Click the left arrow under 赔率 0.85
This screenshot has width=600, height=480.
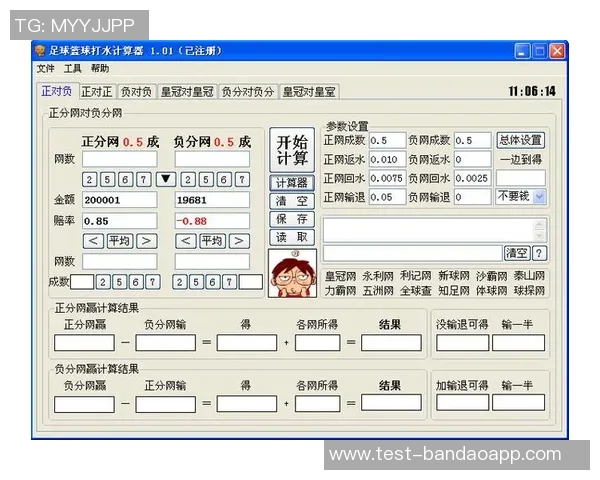pyautogui.click(x=93, y=241)
